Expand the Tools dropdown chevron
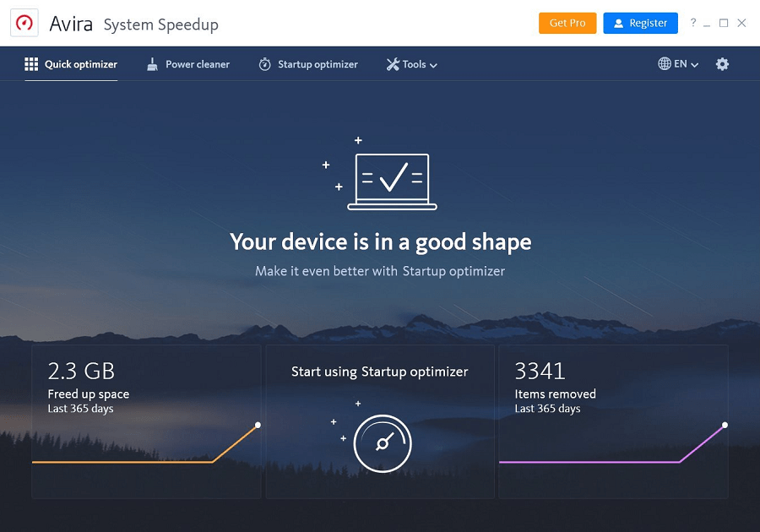This screenshot has width=760, height=532. click(x=433, y=65)
